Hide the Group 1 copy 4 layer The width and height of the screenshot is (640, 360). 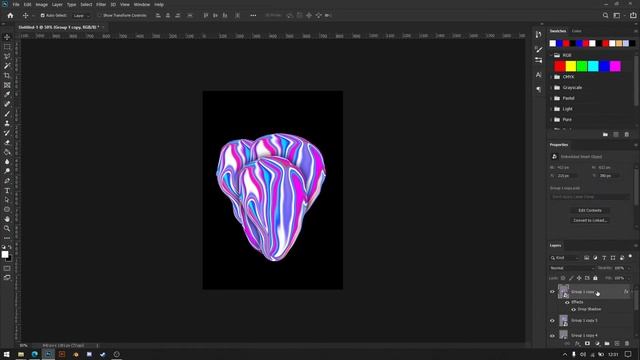[x=552, y=336]
